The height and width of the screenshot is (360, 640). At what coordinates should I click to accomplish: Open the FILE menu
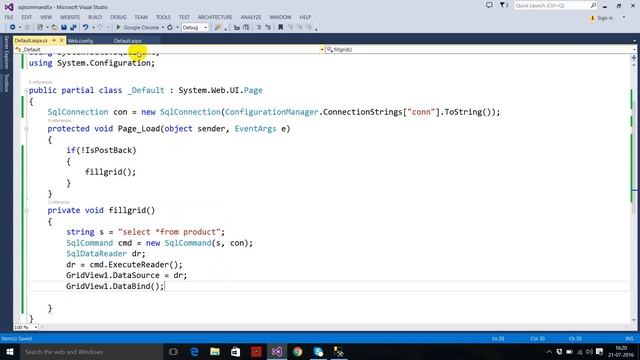pyautogui.click(x=9, y=17)
